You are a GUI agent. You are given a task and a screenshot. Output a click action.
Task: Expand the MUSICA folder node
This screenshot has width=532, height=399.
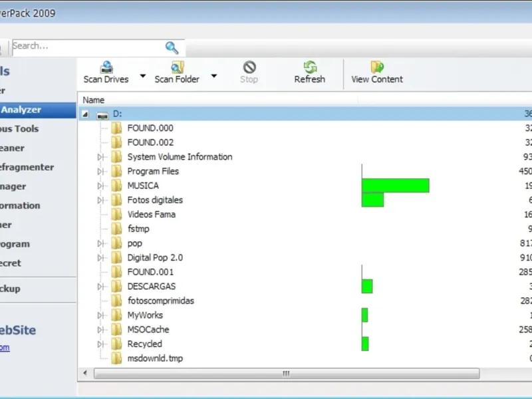tap(100, 186)
